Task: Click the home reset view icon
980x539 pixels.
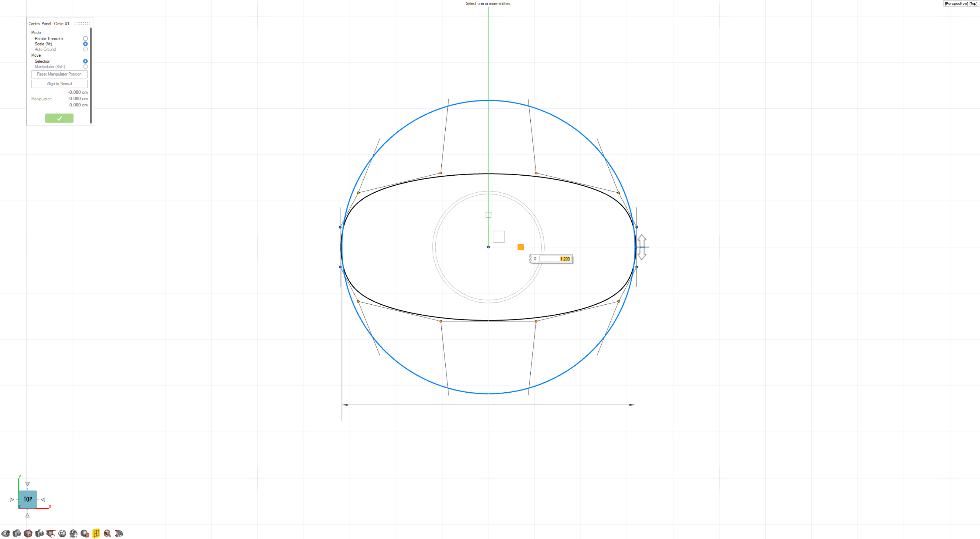Action: click(x=28, y=533)
